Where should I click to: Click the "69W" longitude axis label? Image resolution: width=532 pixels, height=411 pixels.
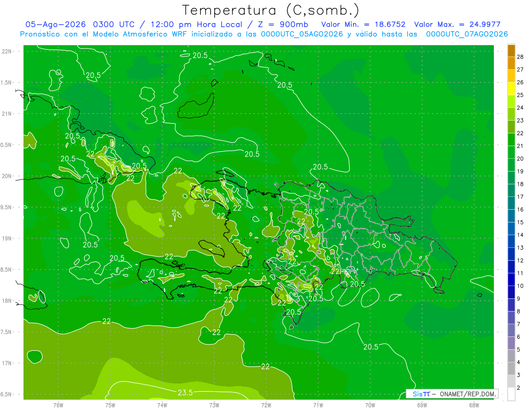[x=422, y=405]
